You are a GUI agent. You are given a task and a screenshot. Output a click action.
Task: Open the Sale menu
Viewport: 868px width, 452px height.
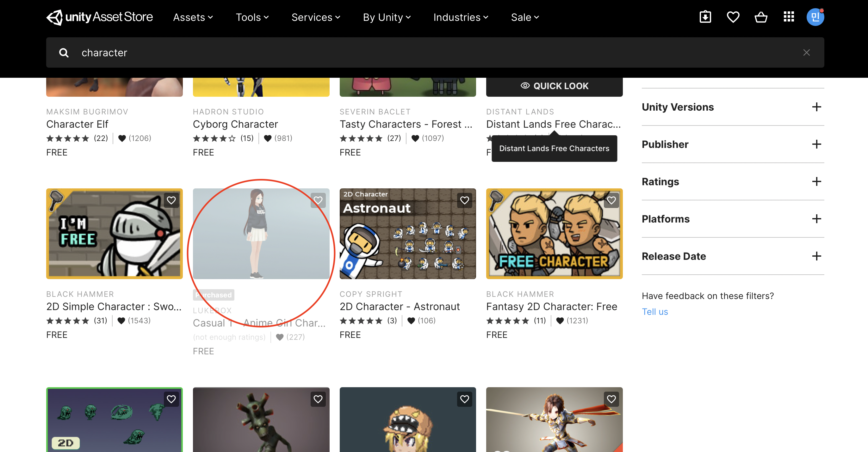click(525, 17)
